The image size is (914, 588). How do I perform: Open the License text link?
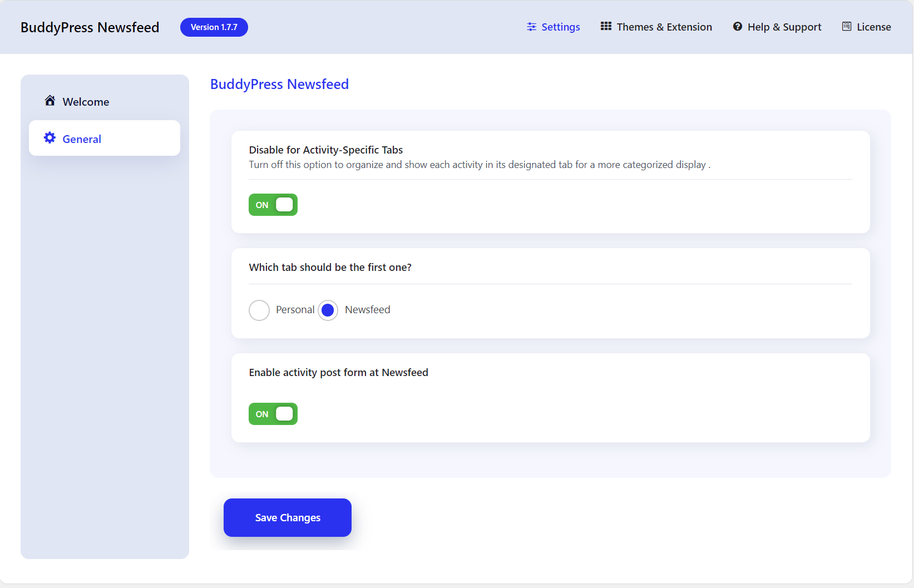[x=873, y=27]
